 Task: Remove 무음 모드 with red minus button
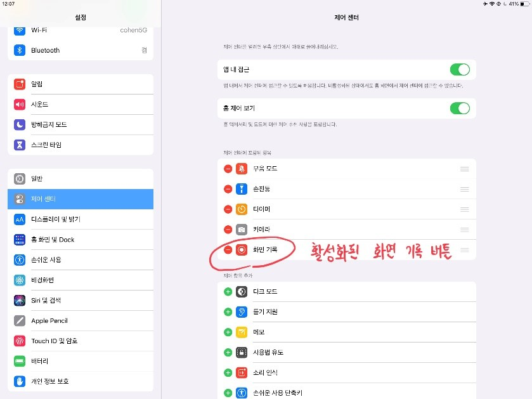pos(228,169)
